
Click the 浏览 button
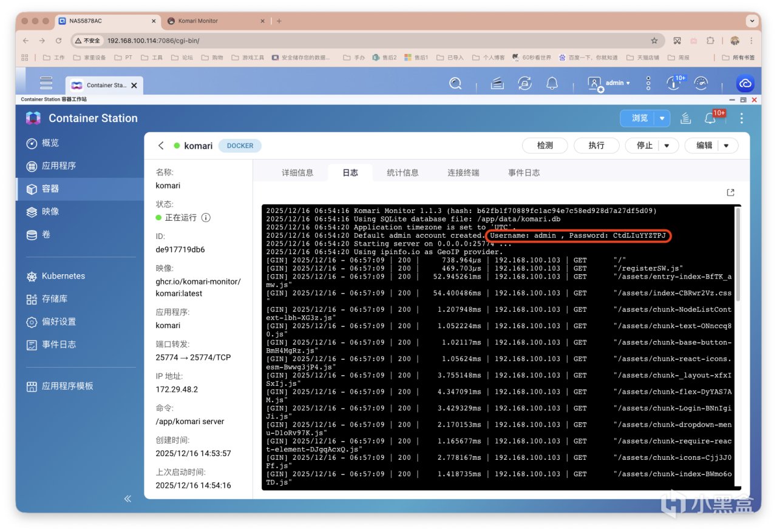tap(639, 118)
